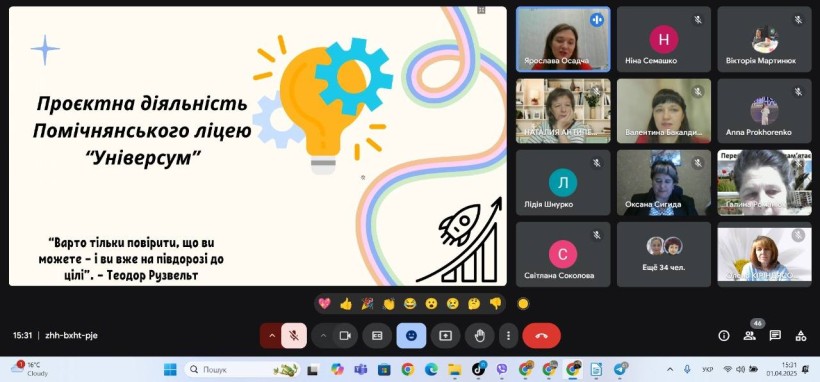Send the thumbs up reaction
This screenshot has width=820, height=382.
tap(346, 304)
